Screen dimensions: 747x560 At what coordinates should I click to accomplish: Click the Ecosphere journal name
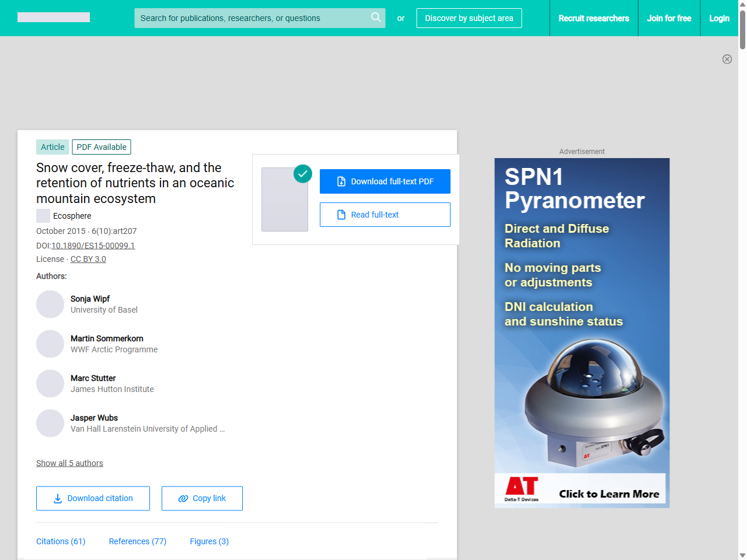72,216
